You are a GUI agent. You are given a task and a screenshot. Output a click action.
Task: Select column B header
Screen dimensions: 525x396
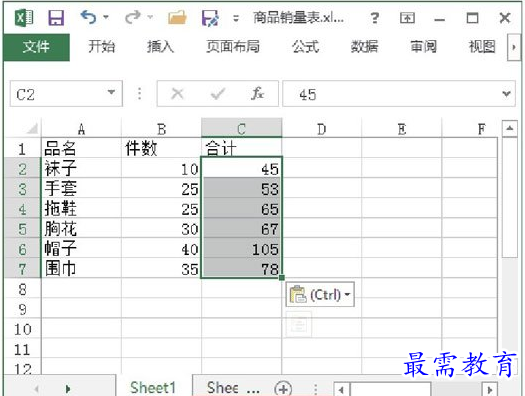(x=161, y=128)
